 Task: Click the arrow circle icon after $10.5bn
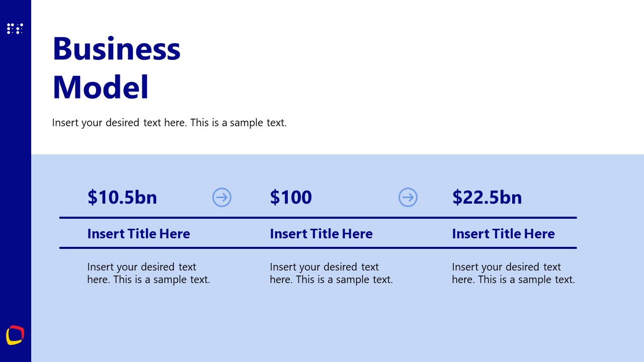[222, 197]
